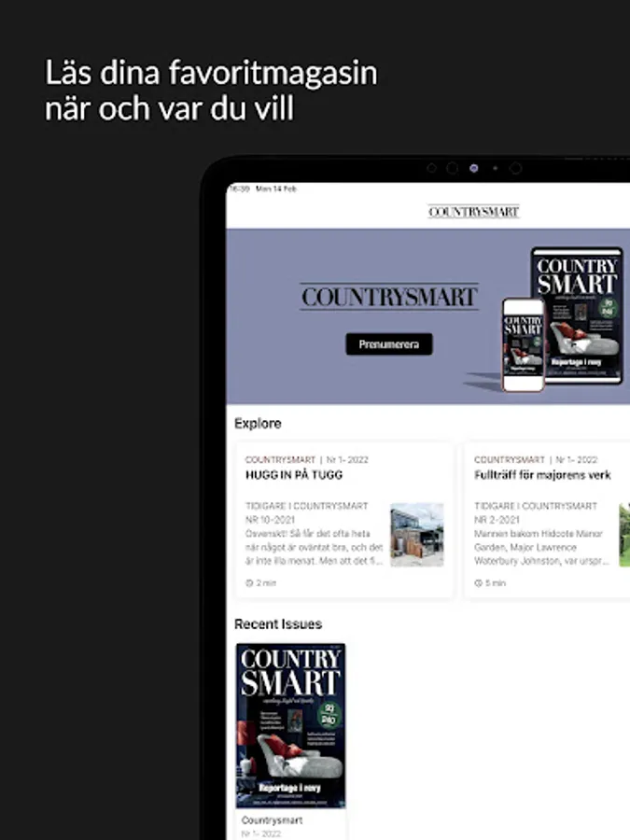
Task: Click the Mon 14 Feb date in status bar
Action: point(276,189)
